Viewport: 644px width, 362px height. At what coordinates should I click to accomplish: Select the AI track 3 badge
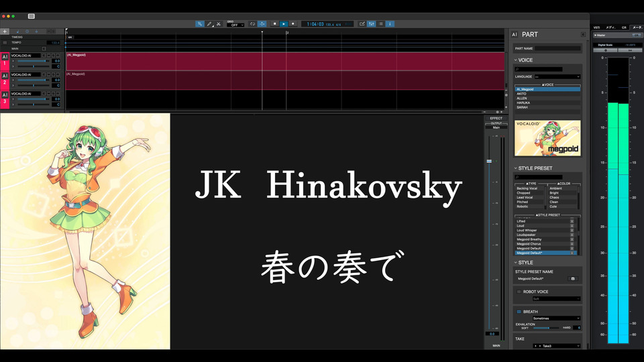pyautogui.click(x=5, y=99)
